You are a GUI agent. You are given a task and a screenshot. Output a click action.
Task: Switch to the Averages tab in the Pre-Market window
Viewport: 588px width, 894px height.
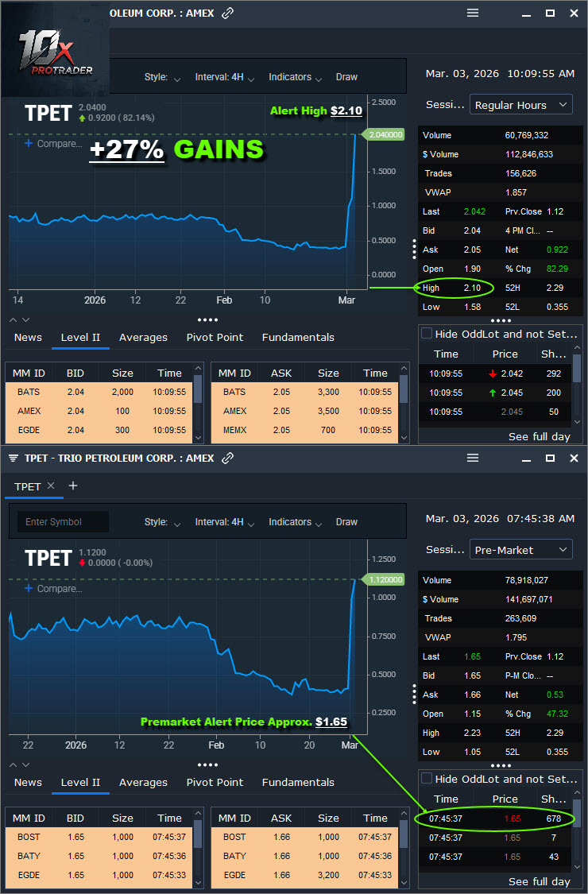click(x=143, y=782)
